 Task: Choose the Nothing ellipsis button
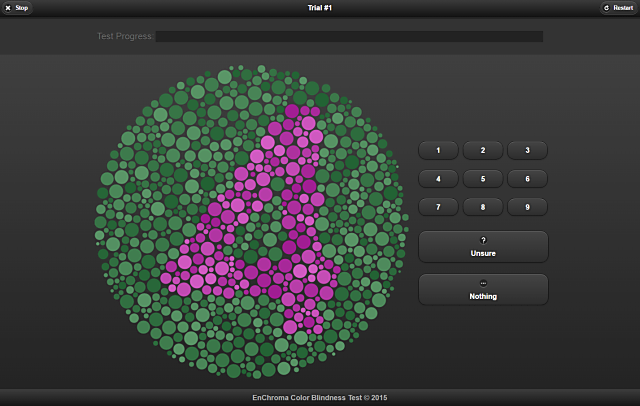(x=483, y=290)
